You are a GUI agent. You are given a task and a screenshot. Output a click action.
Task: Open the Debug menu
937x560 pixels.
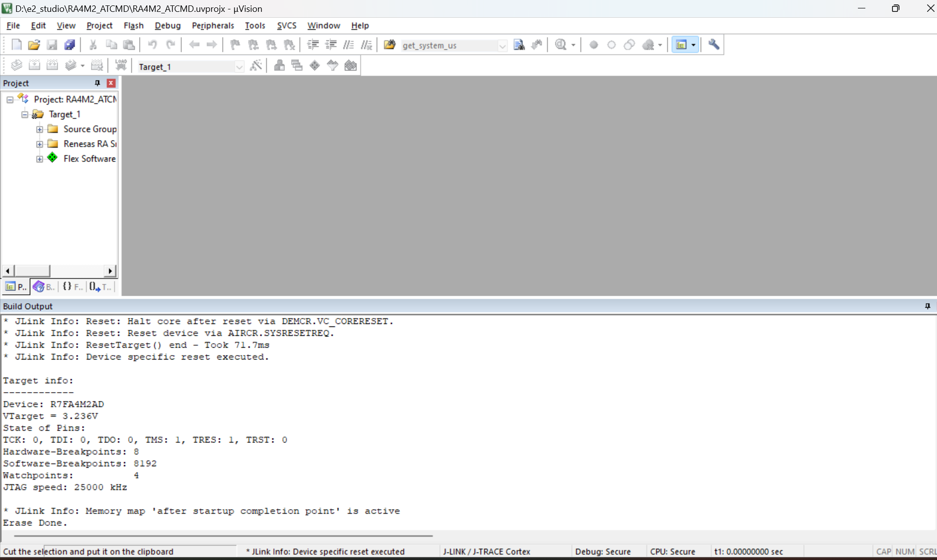coord(168,26)
